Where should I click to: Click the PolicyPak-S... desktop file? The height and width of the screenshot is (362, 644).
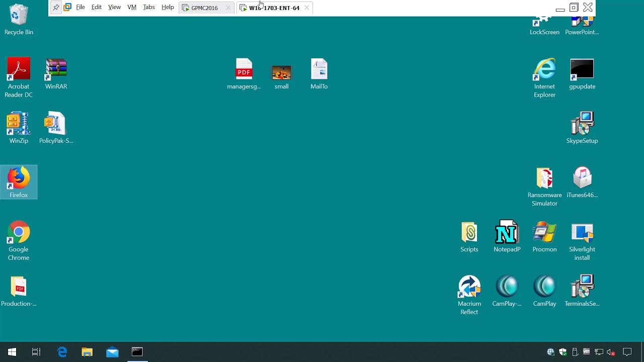tap(56, 128)
